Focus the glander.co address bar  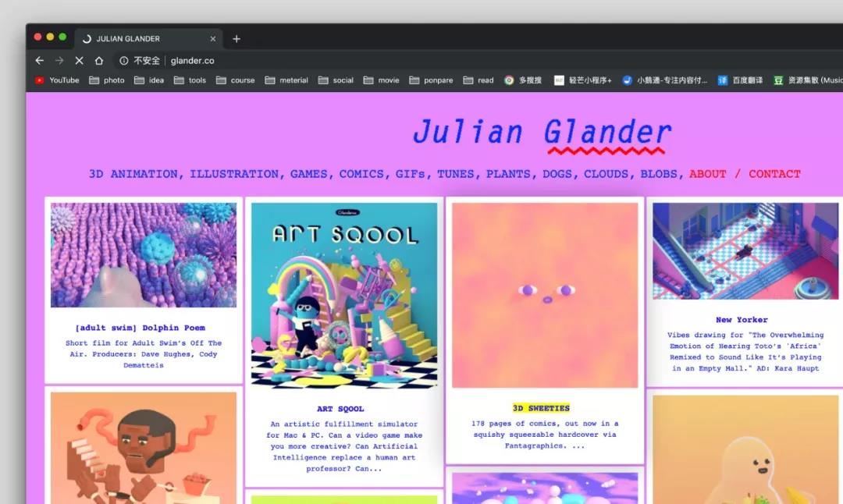coord(193,61)
